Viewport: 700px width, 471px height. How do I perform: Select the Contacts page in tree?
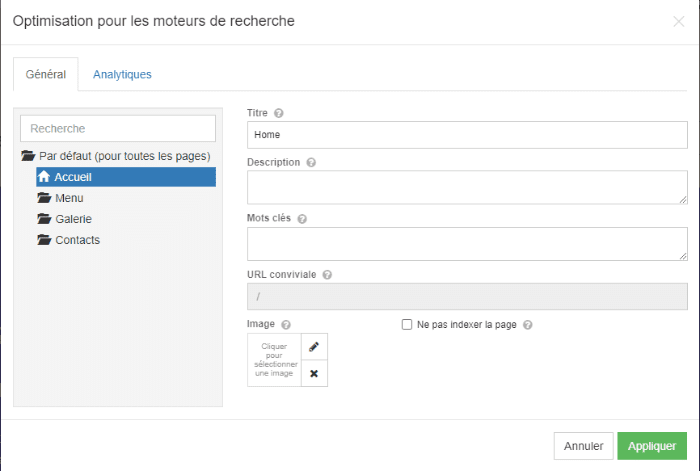tap(78, 240)
